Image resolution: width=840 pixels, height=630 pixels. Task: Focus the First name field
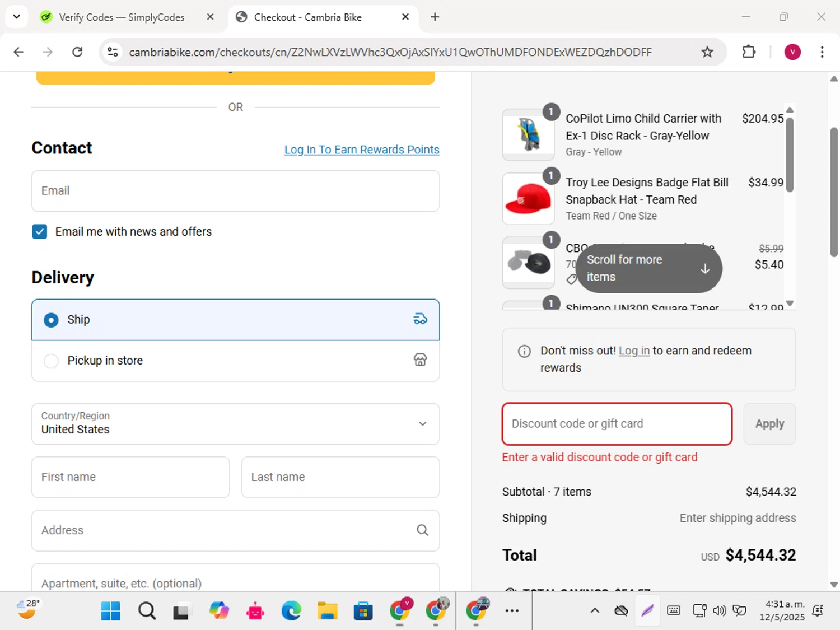pos(130,477)
